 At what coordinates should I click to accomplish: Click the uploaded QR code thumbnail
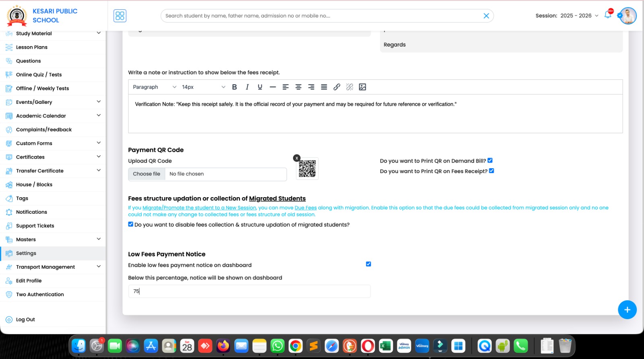(x=307, y=169)
